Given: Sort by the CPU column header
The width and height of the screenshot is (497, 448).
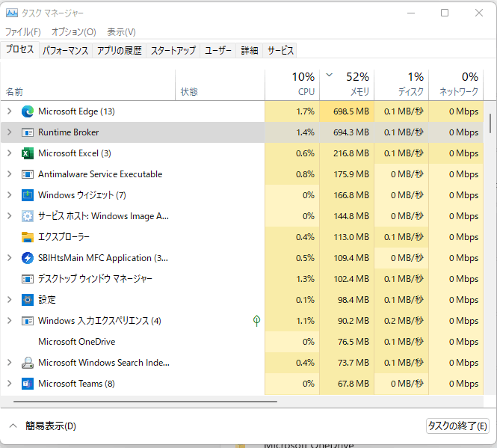Looking at the screenshot, I should (x=292, y=85).
